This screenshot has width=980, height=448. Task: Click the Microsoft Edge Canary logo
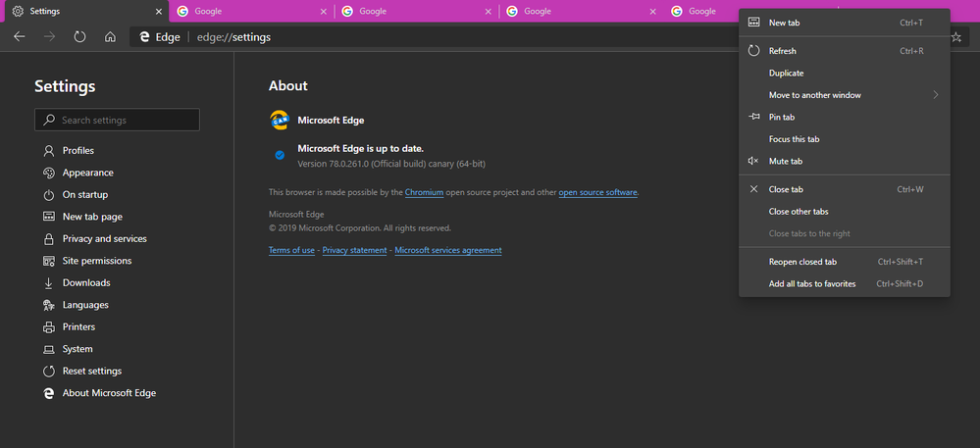tap(279, 120)
